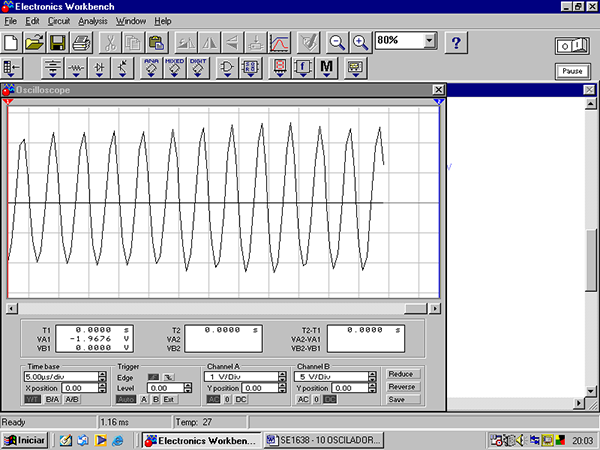Print using the printer icon
600x450 pixels.
[x=81, y=42]
